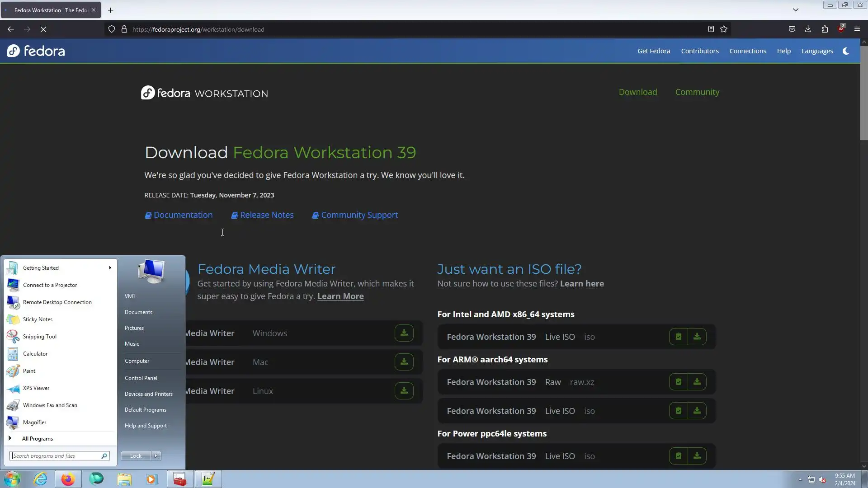
Task: Bookmark this page with the star icon
Action: click(724, 29)
